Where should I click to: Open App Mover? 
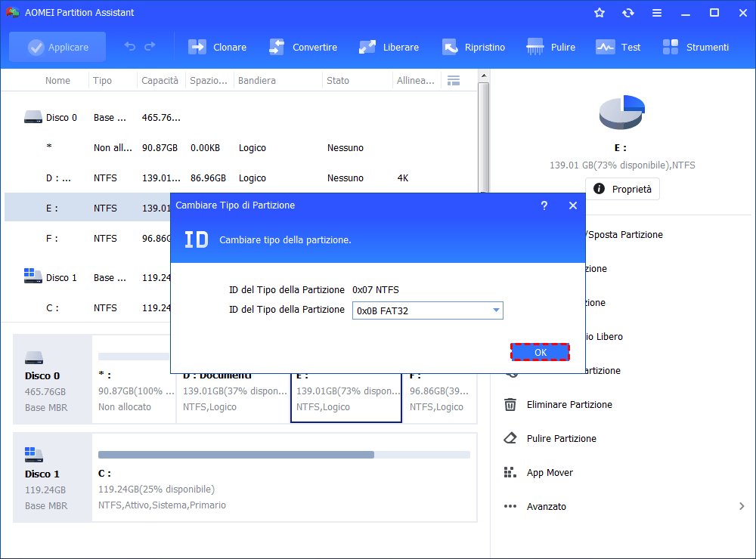[x=550, y=473]
